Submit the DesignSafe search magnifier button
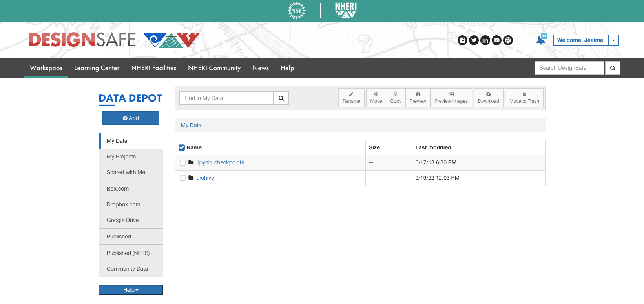 pyautogui.click(x=613, y=68)
